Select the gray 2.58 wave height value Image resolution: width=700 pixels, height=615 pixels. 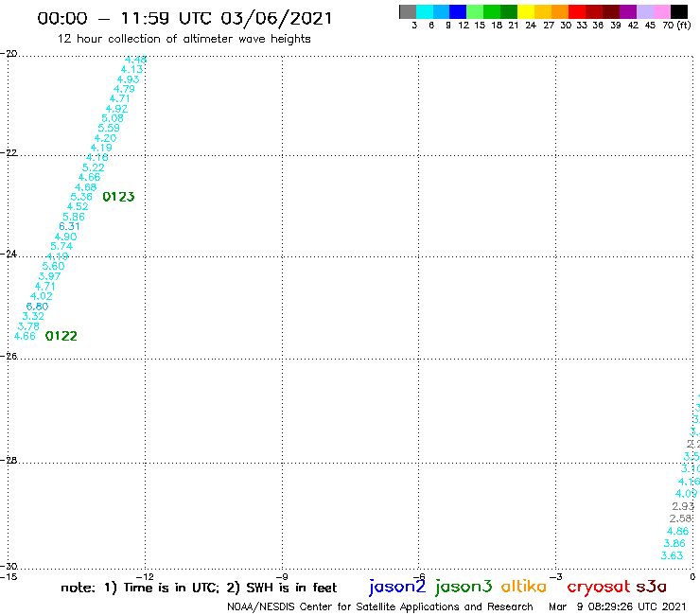[680, 518]
